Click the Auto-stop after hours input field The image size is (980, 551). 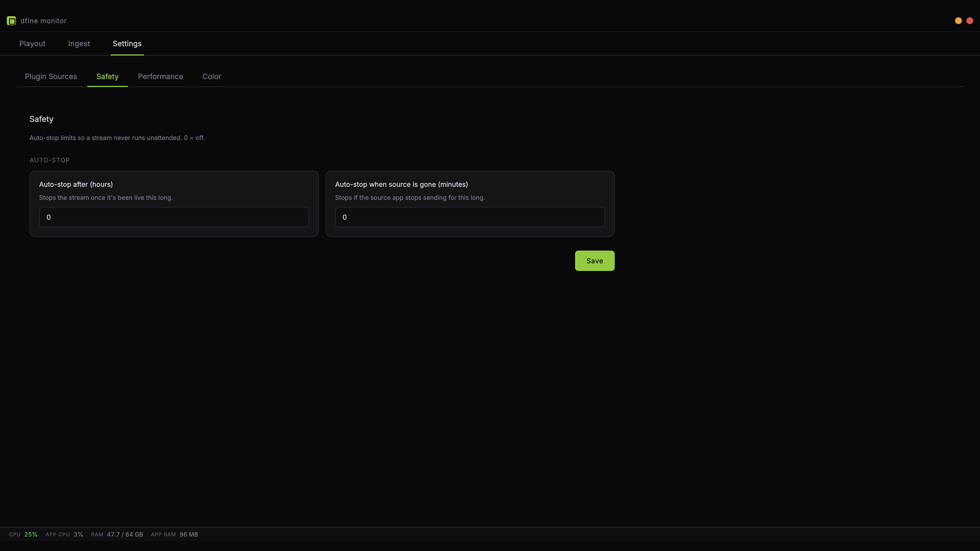coord(174,217)
